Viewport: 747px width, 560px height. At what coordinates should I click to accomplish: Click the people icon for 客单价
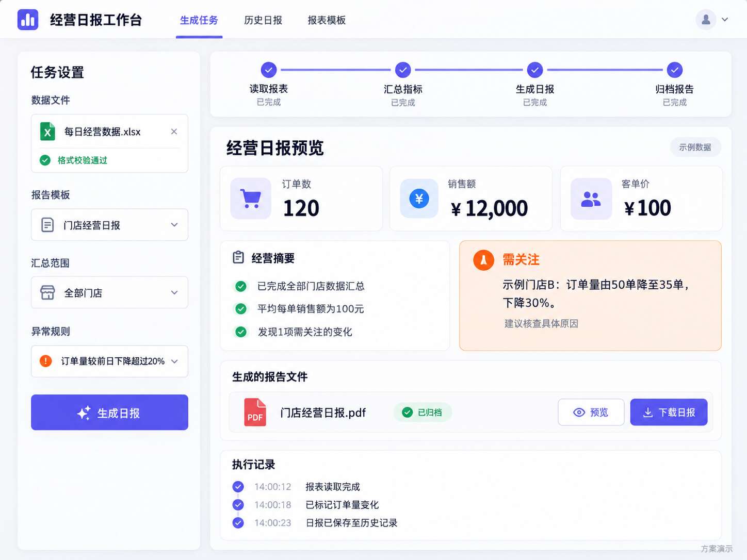591,199
